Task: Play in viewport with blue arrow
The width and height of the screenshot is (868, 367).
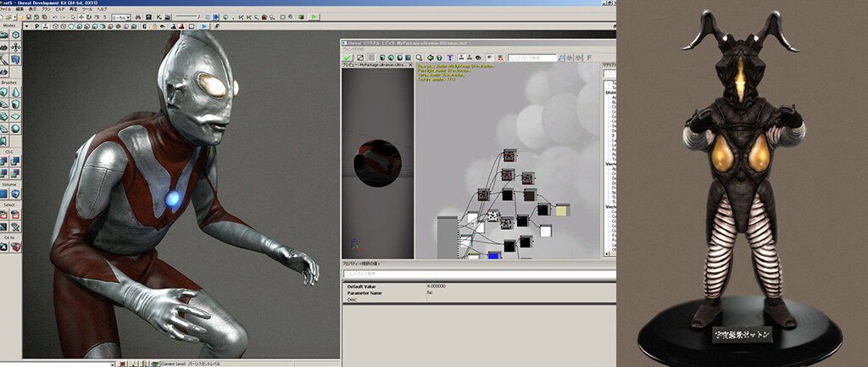Action: pos(204,26)
